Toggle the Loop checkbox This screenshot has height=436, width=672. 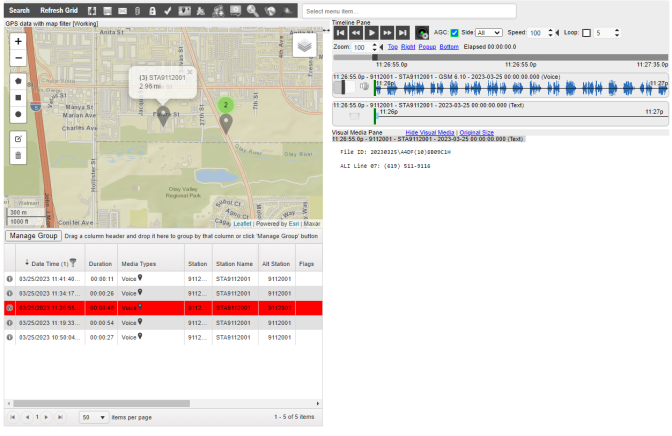pyautogui.click(x=587, y=33)
